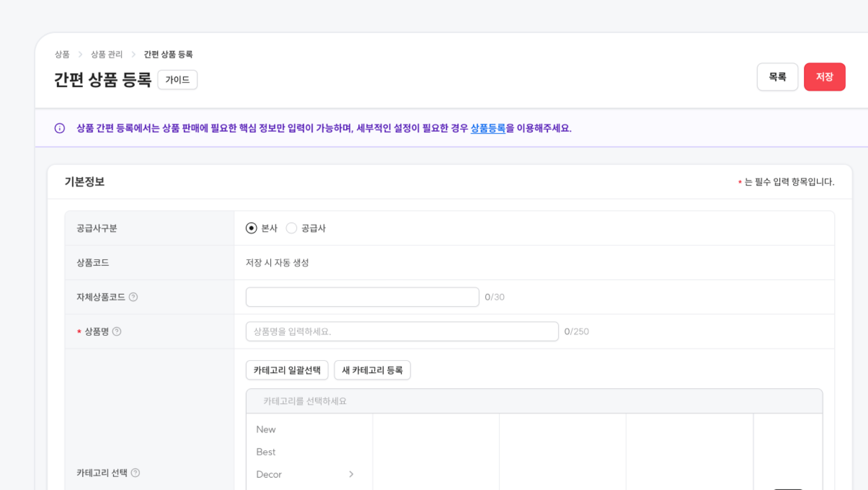Click the 목록 button
Screen dimensions: 868x490
[777, 77]
